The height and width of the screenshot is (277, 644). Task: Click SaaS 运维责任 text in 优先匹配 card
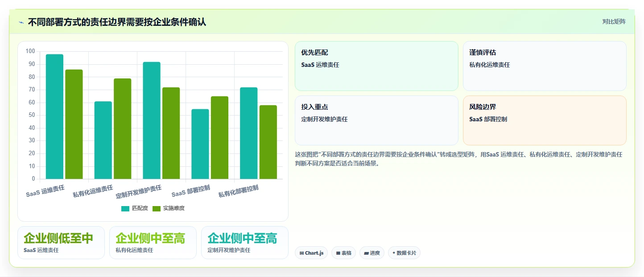coord(320,65)
